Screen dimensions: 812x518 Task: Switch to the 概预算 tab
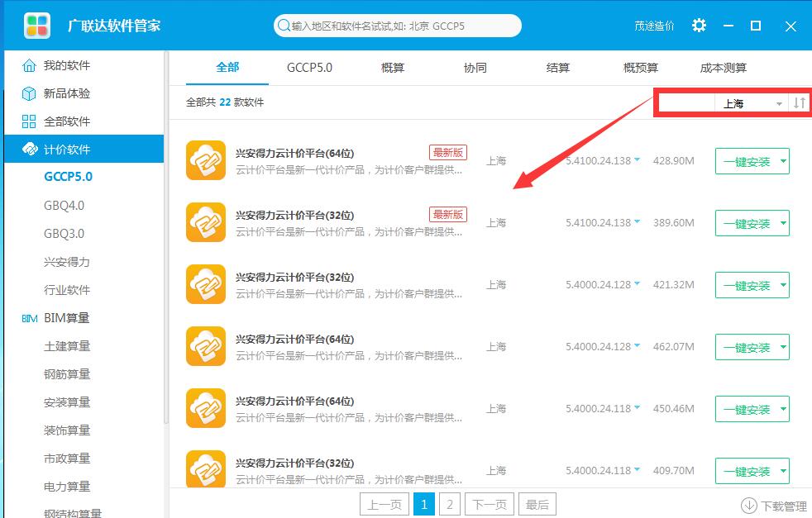pos(641,67)
